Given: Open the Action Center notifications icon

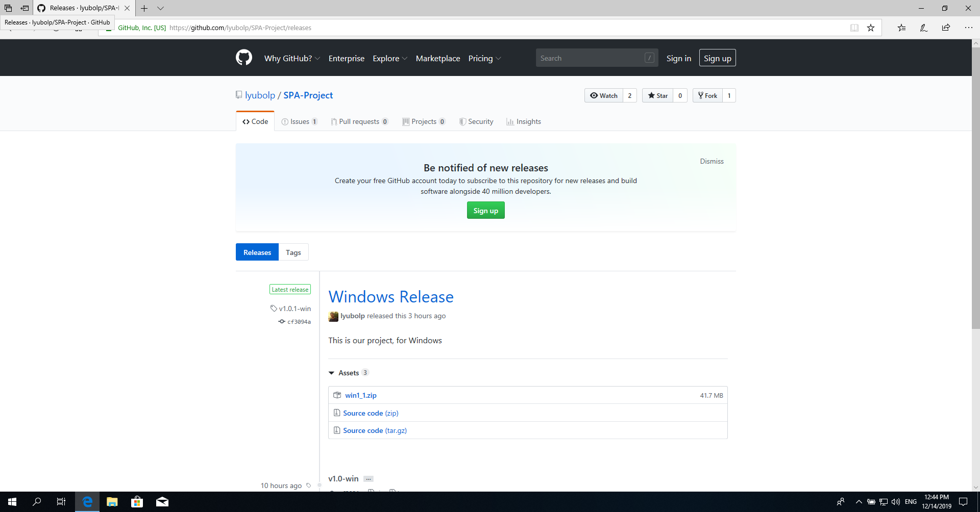Looking at the screenshot, I should tap(963, 502).
